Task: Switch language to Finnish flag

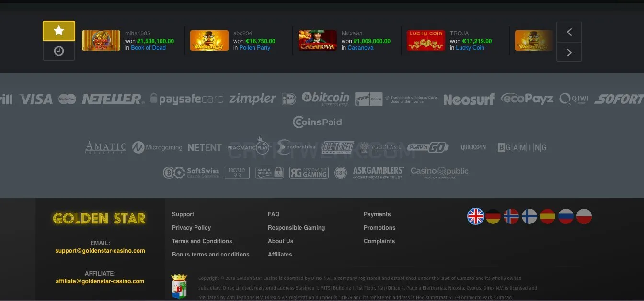Action: [529, 216]
